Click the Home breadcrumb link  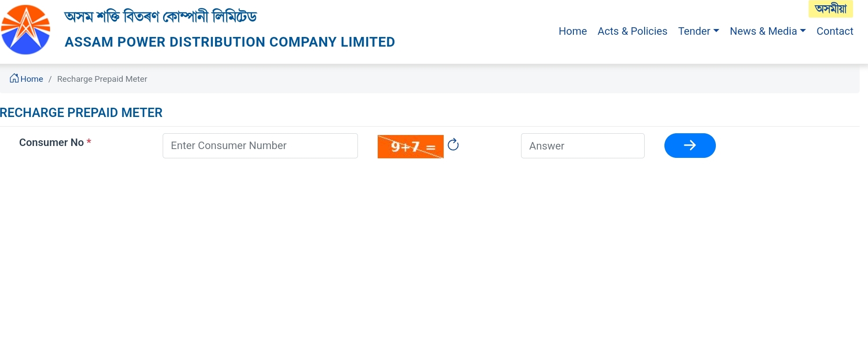[32, 79]
